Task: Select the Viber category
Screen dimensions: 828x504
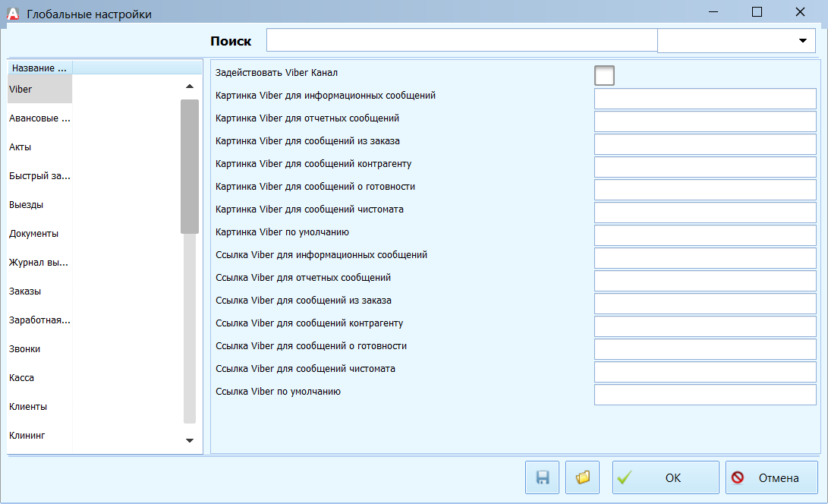Action: pos(39,90)
